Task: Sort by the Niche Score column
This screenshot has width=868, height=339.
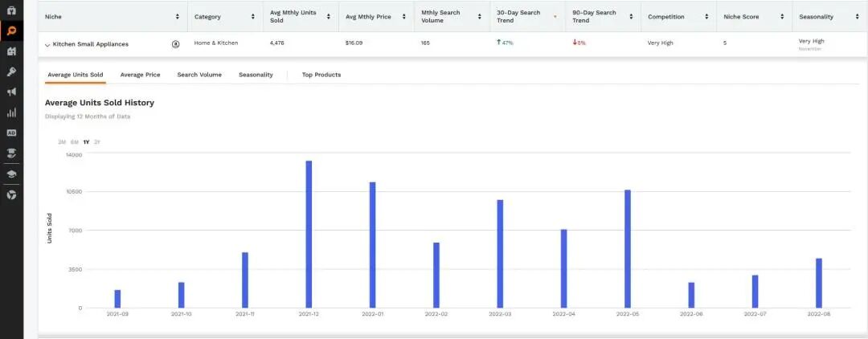Action: (x=782, y=17)
